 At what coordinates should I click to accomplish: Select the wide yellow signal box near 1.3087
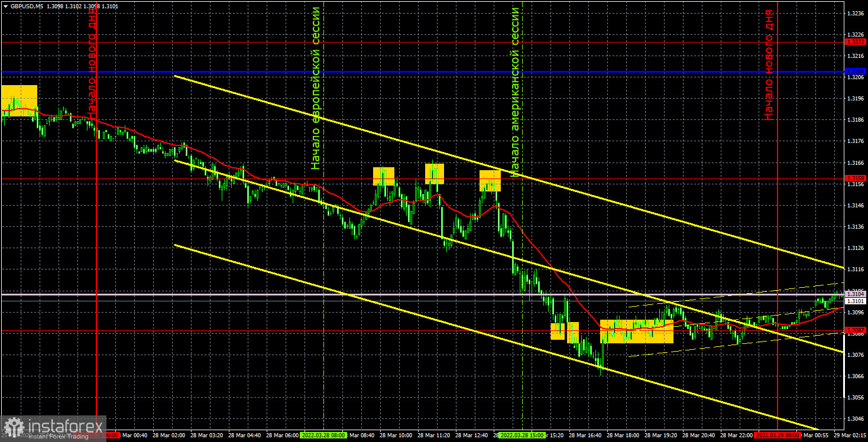click(x=637, y=331)
